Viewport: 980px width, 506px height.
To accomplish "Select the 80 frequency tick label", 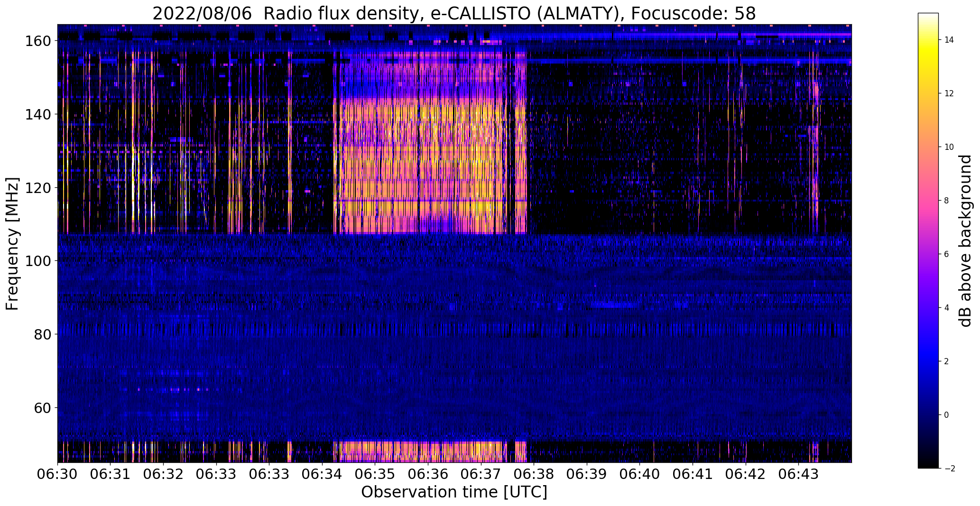I will [42, 334].
